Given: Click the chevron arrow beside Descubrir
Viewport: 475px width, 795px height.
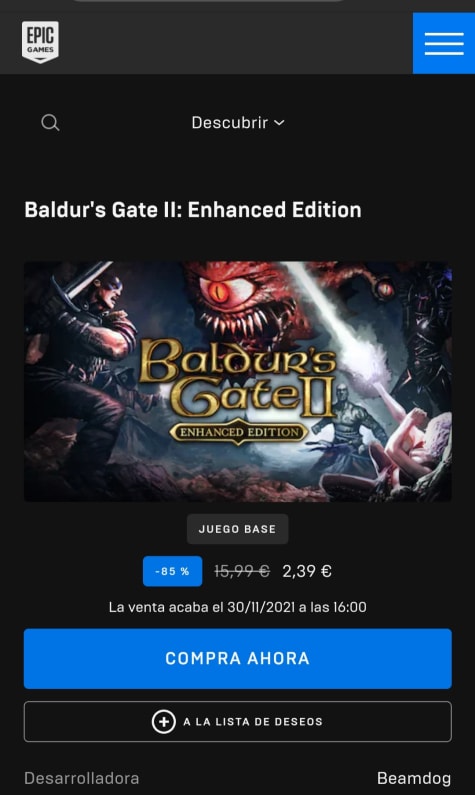Looking at the screenshot, I should pyautogui.click(x=279, y=123).
